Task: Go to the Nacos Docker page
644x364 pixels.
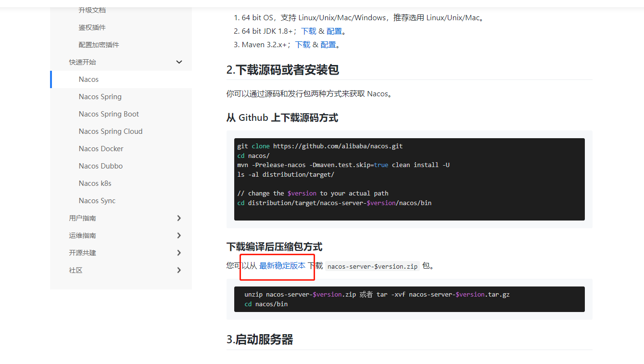Action: click(101, 149)
